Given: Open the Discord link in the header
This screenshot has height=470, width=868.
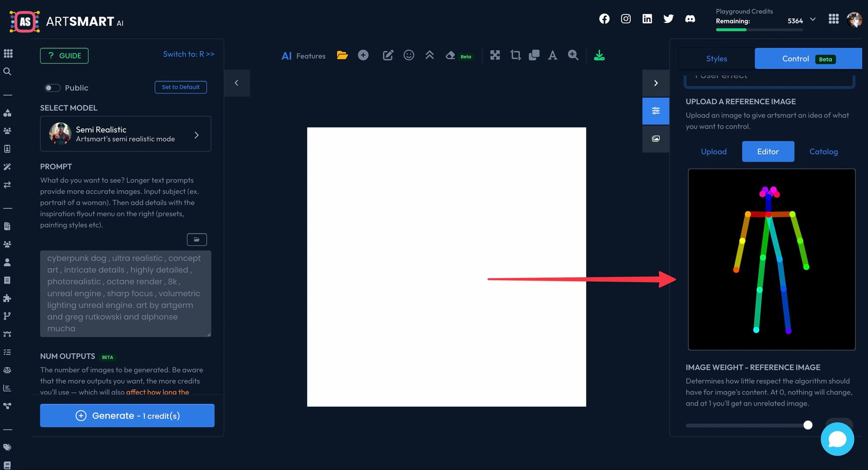Looking at the screenshot, I should pos(690,19).
